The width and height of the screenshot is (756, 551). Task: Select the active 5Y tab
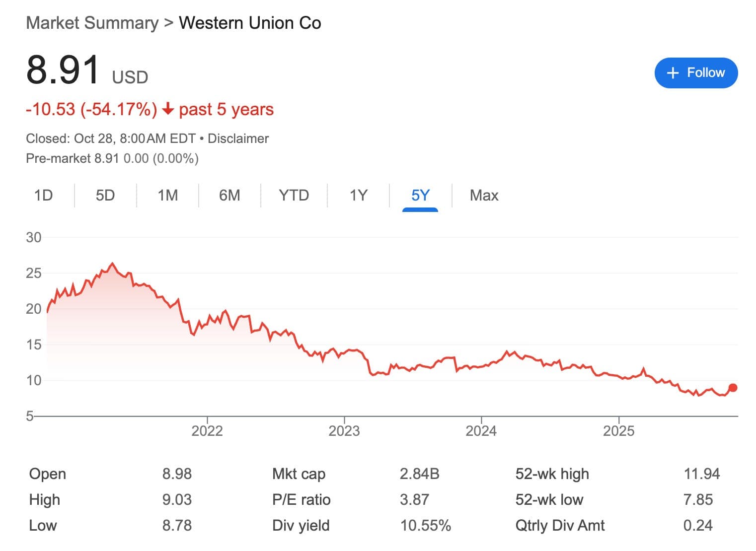pyautogui.click(x=420, y=195)
